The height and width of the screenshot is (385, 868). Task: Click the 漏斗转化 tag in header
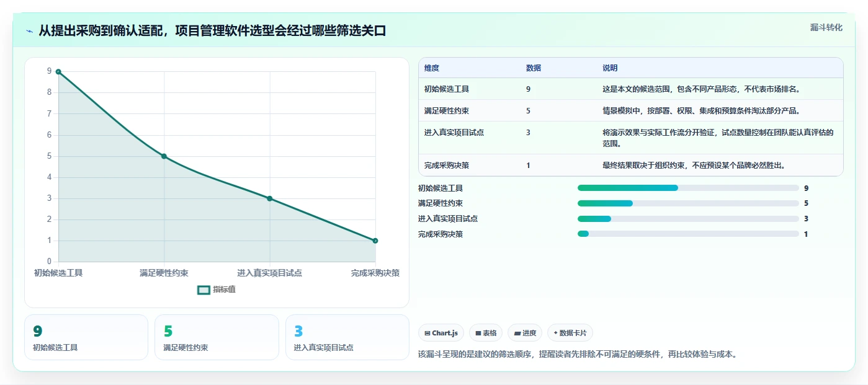[x=826, y=27]
